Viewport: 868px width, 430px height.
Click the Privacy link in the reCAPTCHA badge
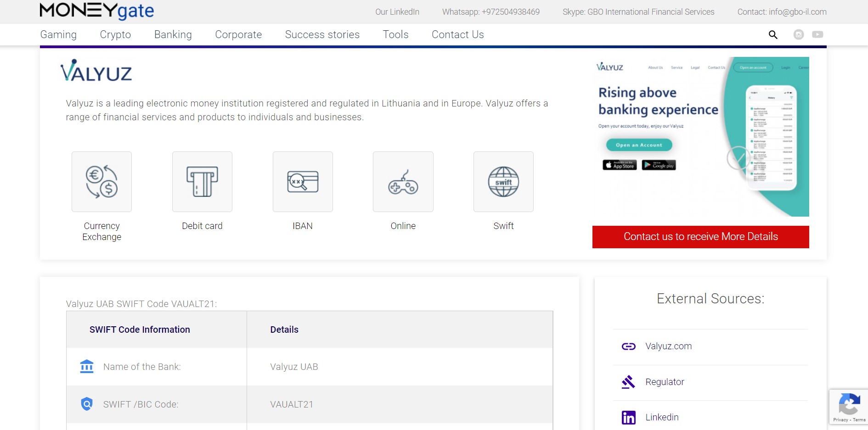[x=840, y=420]
